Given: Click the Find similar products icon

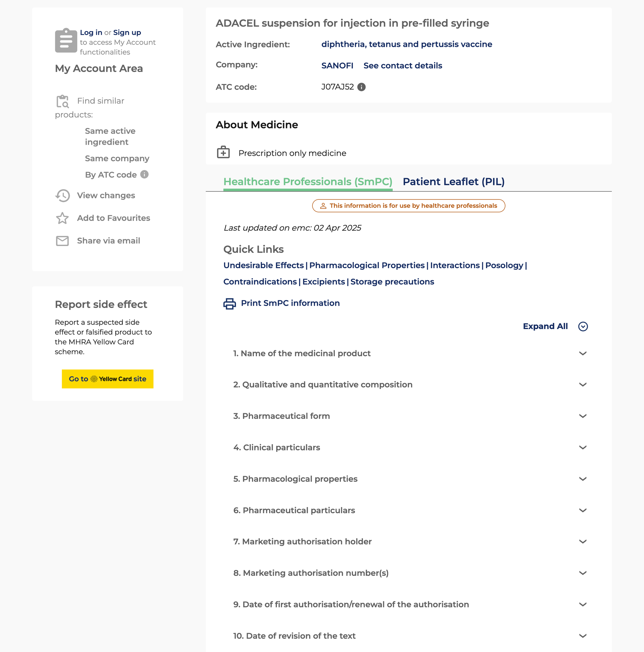Looking at the screenshot, I should tap(62, 101).
